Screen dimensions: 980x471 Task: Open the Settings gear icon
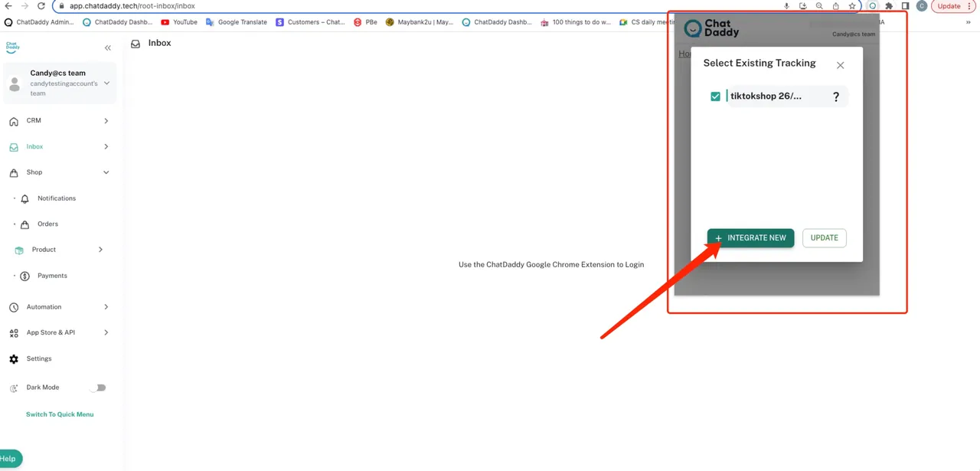point(14,359)
